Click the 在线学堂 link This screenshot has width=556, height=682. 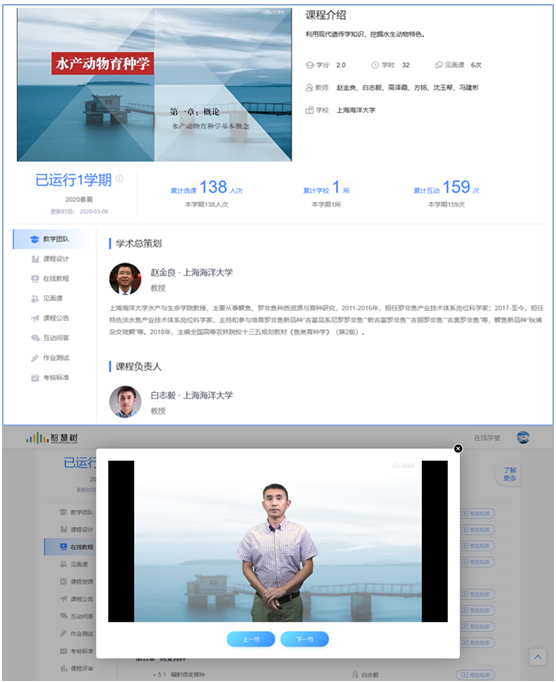[x=487, y=438]
